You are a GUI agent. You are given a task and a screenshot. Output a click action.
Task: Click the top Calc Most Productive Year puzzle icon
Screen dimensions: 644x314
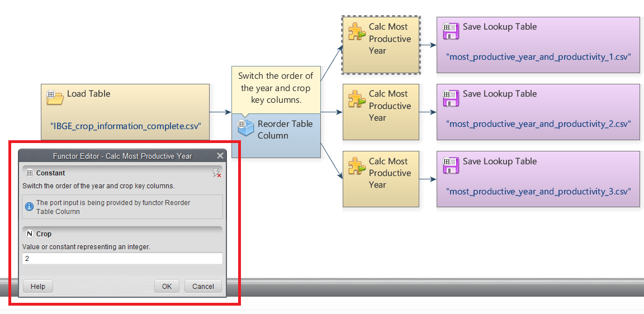tap(357, 31)
